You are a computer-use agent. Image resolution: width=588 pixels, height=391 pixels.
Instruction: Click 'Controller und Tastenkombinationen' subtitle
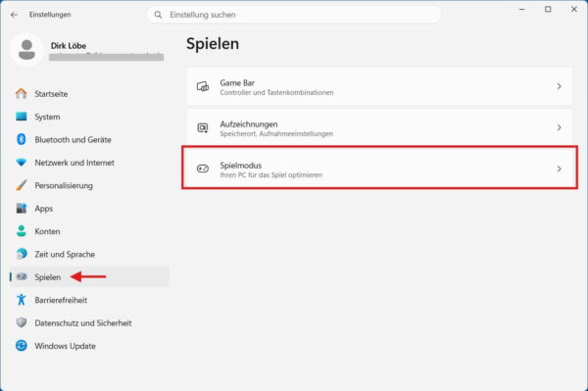[276, 92]
